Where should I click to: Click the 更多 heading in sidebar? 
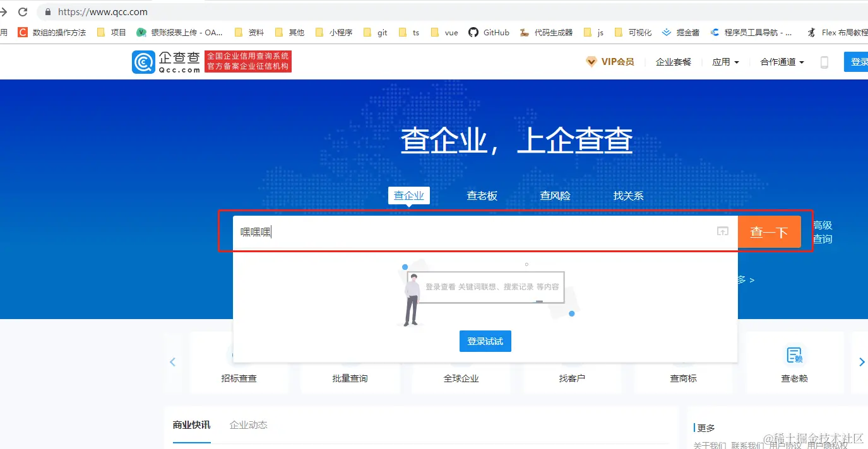pyautogui.click(x=706, y=428)
